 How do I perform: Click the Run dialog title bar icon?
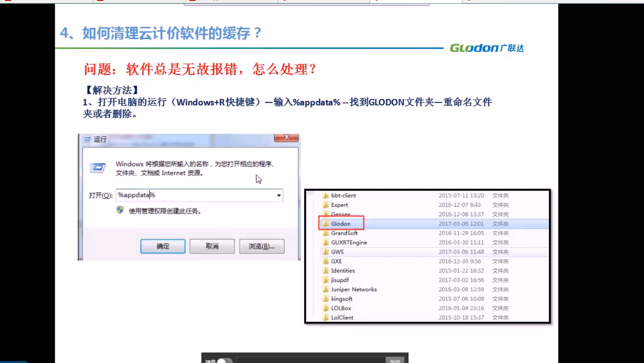(88, 139)
